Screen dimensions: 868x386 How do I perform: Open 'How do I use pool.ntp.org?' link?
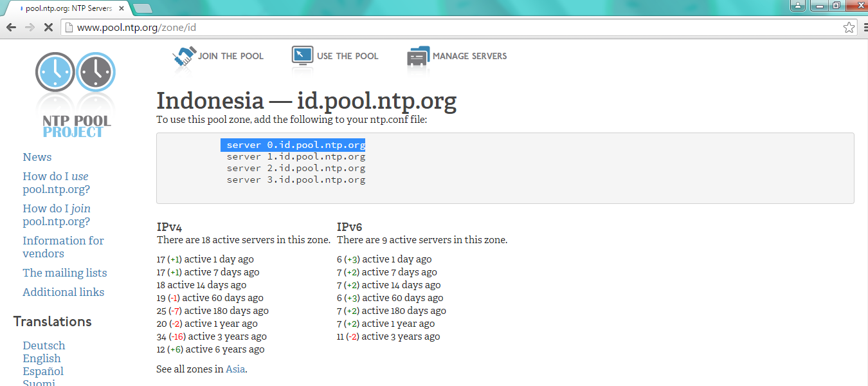coord(57,183)
